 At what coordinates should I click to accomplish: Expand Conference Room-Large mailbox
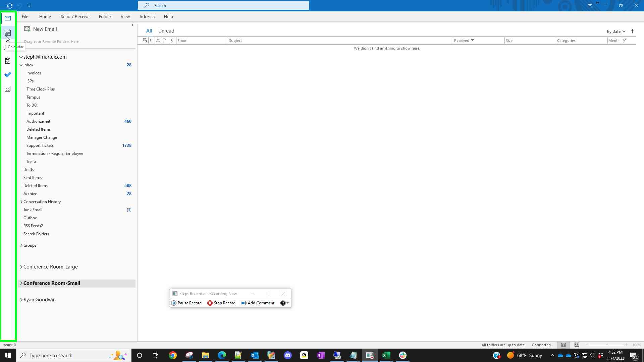point(21,267)
